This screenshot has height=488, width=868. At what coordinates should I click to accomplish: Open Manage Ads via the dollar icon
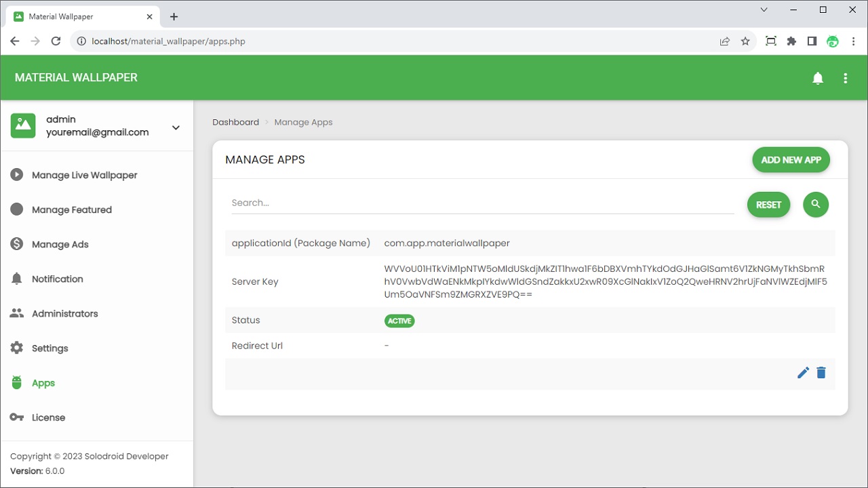pyautogui.click(x=16, y=244)
